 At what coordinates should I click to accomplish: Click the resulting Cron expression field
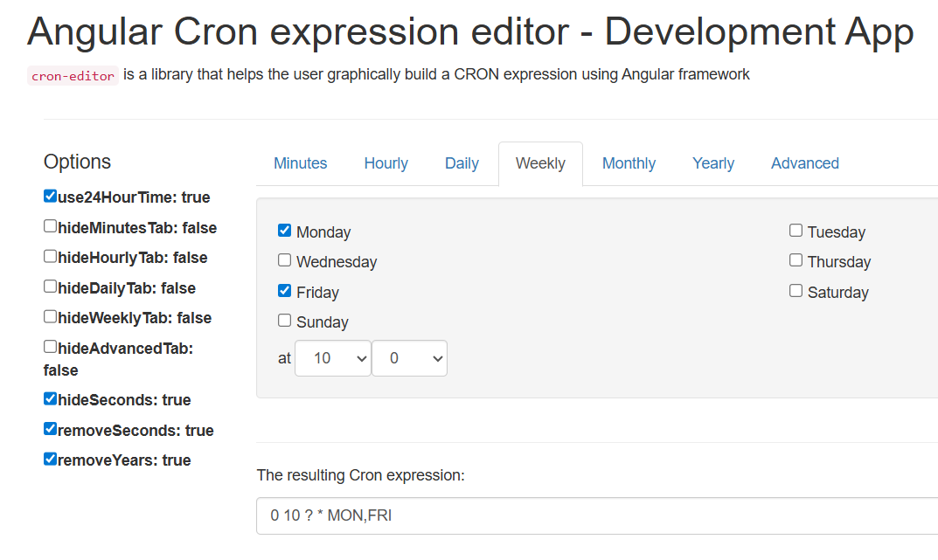594,515
